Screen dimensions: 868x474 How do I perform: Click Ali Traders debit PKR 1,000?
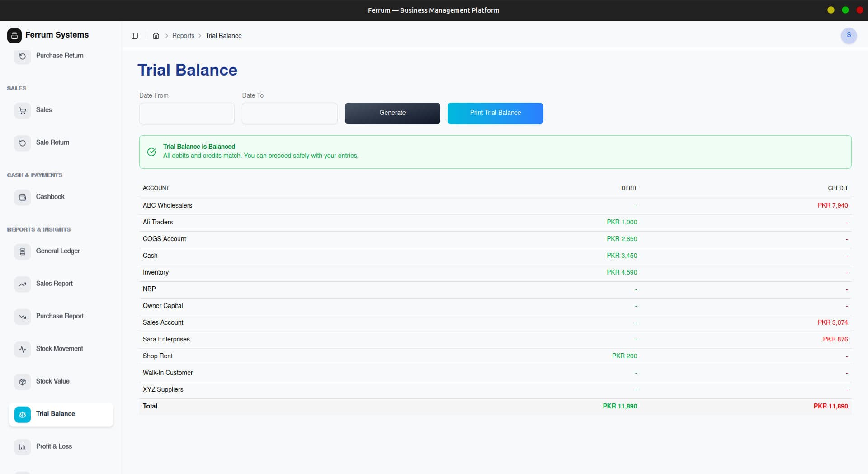click(622, 222)
